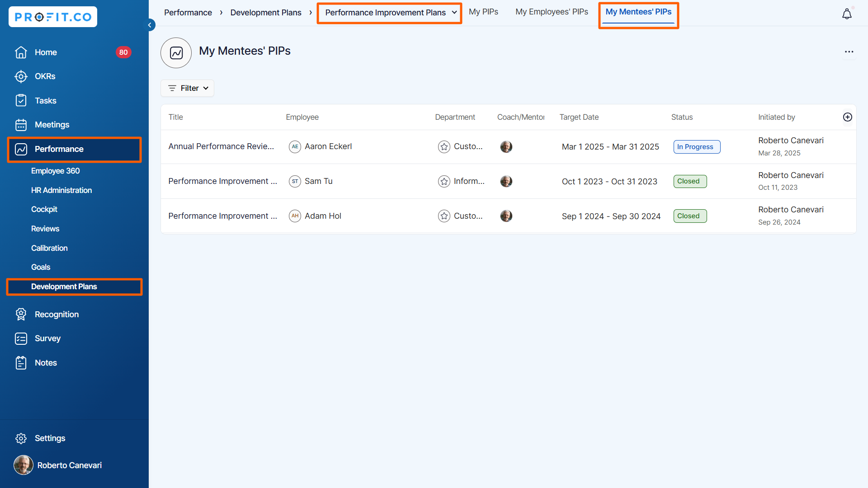
Task: Click the notification bell icon
Action: 847,14
